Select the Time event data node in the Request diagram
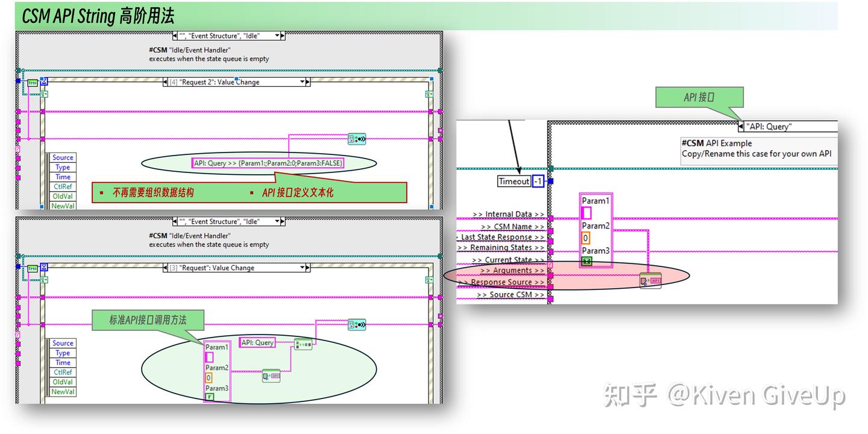 [63, 362]
